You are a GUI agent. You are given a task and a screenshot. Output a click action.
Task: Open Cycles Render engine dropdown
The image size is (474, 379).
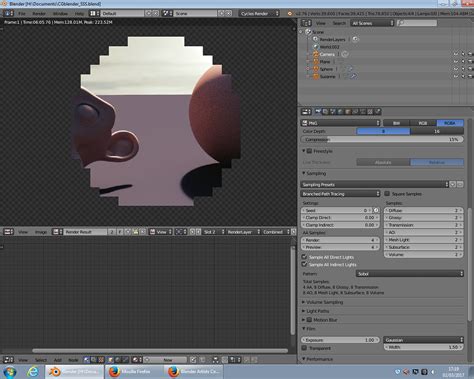[260, 13]
